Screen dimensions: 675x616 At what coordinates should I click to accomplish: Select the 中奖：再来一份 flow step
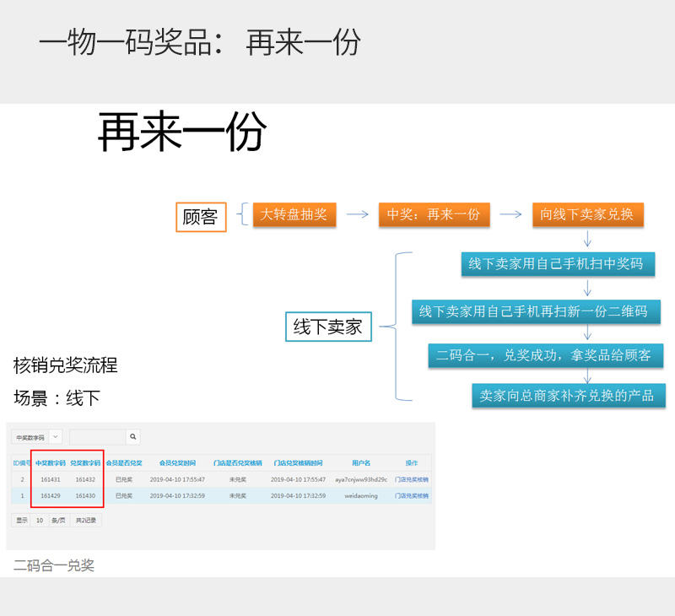pyautogui.click(x=433, y=214)
